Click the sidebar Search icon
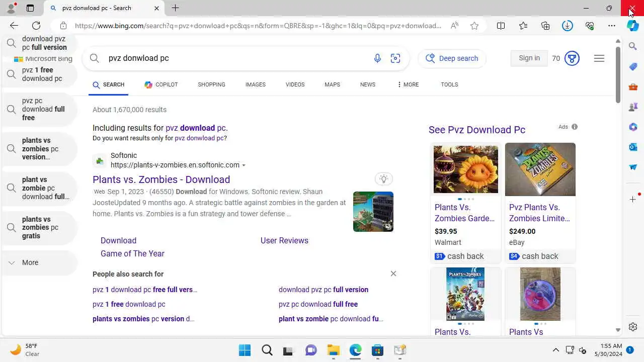644x362 pixels. coord(633,46)
